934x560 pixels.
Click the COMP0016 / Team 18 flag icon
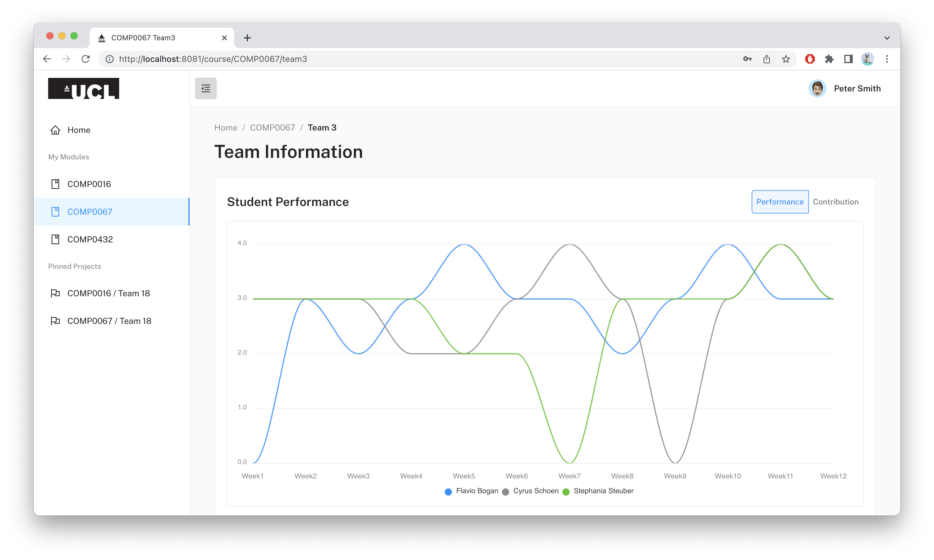(55, 293)
